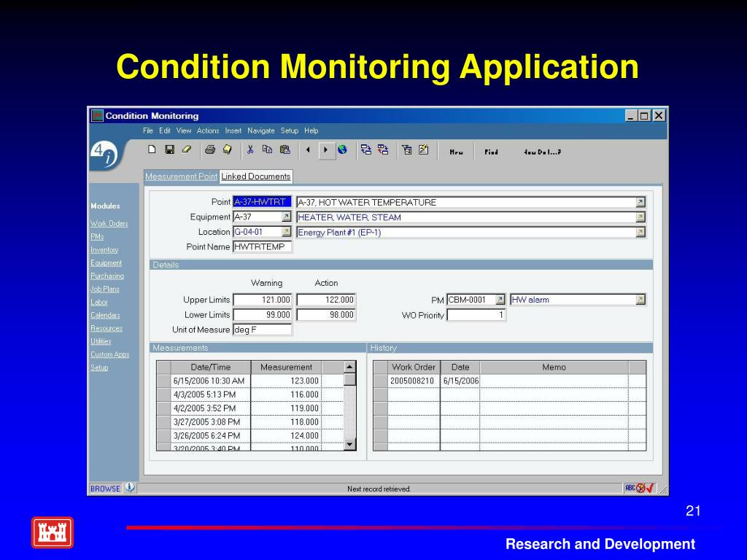Open the Resources module link
Viewport: 747px width, 560px height.
(x=107, y=328)
